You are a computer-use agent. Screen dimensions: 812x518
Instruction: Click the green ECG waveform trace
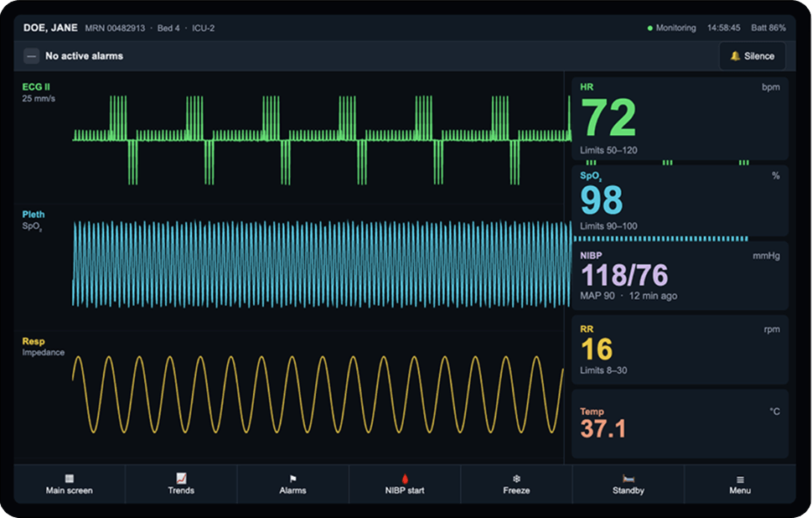tap(322, 140)
